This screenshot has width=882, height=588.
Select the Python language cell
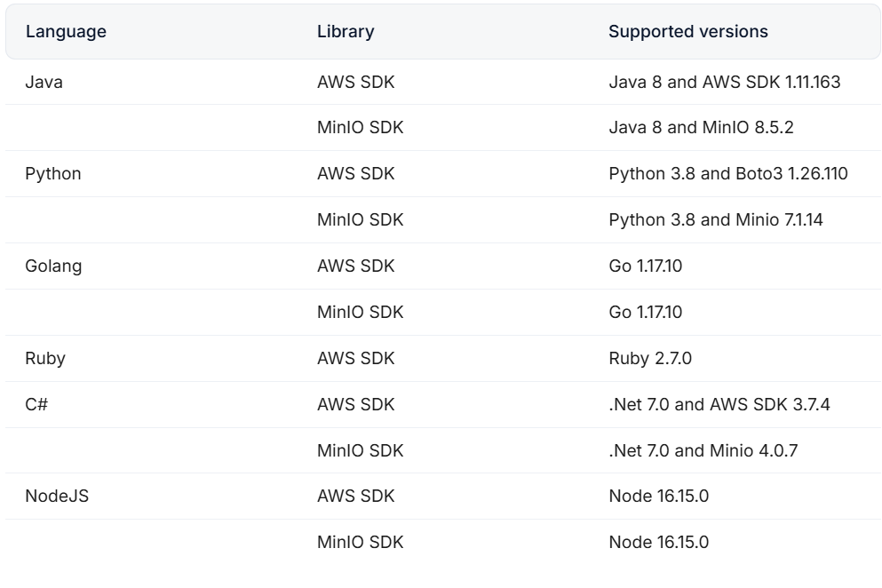(53, 174)
